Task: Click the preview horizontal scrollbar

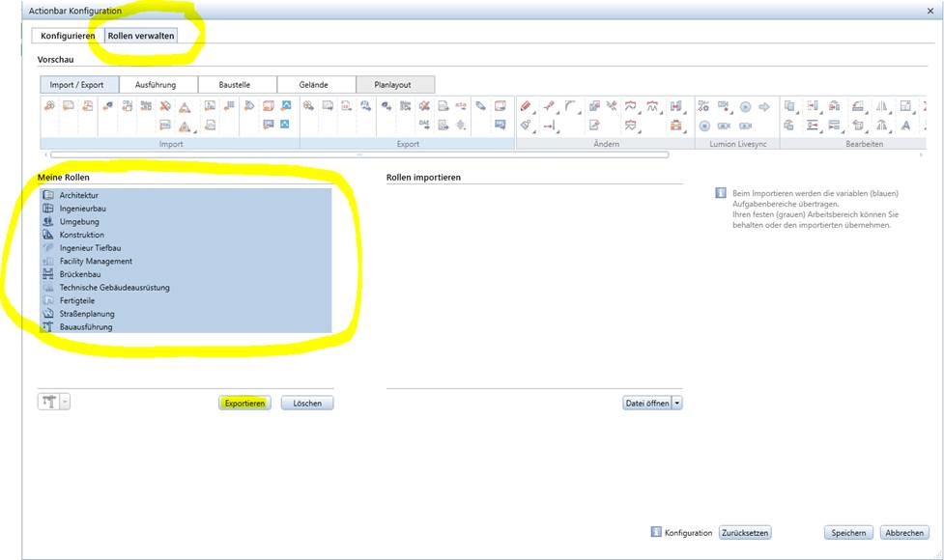Action: click(x=358, y=154)
